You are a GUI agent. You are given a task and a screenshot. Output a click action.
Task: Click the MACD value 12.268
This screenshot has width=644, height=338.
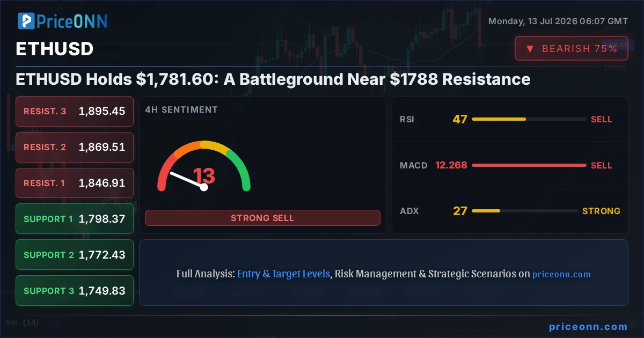(451, 165)
